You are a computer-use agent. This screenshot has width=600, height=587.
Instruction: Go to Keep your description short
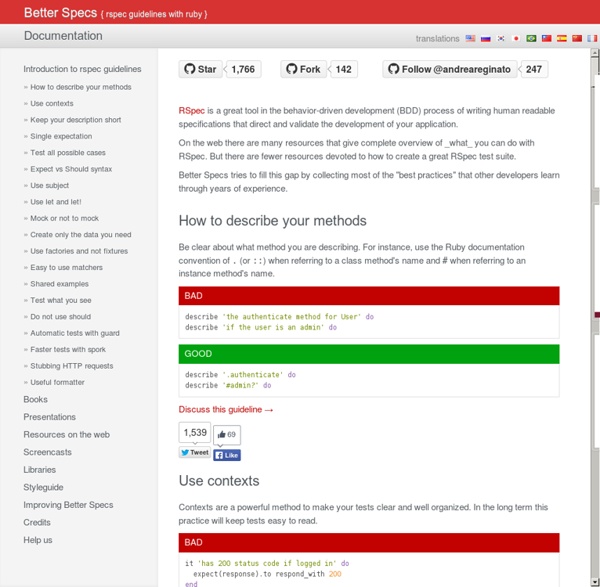[x=76, y=120]
